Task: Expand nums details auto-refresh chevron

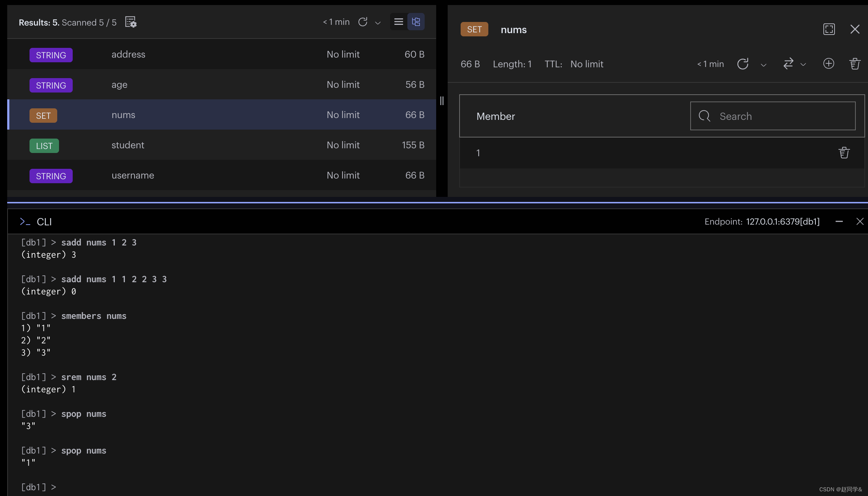Action: pos(763,65)
